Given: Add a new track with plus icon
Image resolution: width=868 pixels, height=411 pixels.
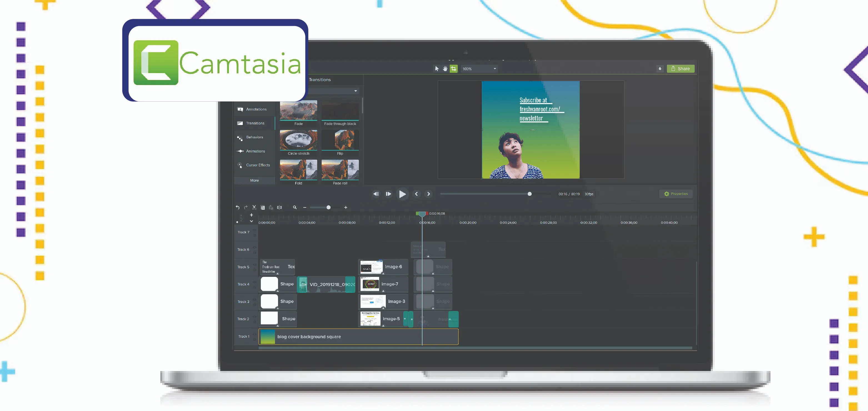Looking at the screenshot, I should 251,215.
